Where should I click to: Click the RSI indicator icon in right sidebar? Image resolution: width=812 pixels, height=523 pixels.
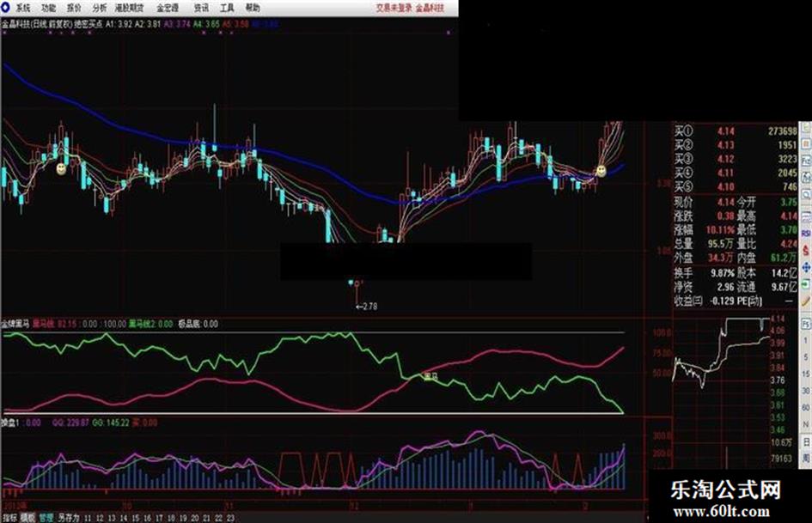coord(806,234)
